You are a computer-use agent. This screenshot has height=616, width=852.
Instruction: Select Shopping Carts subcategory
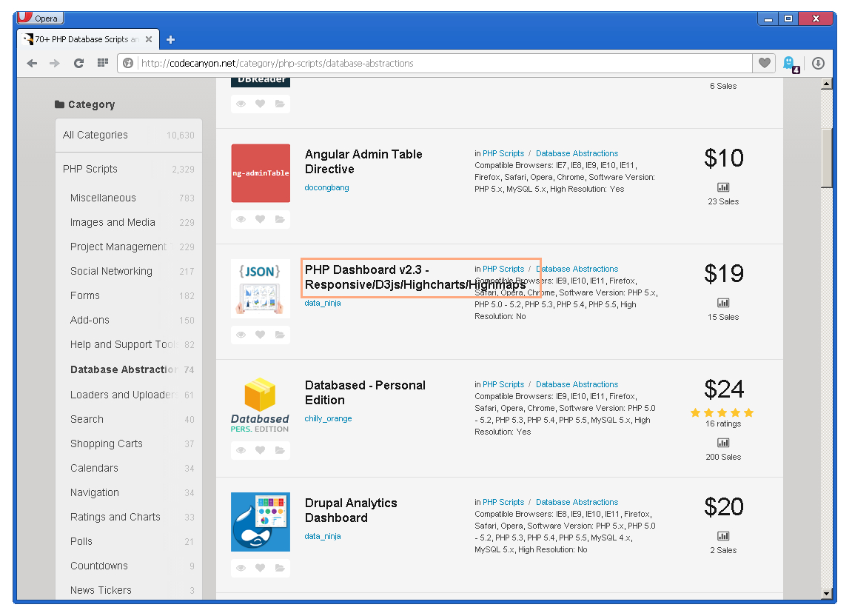pos(129,443)
